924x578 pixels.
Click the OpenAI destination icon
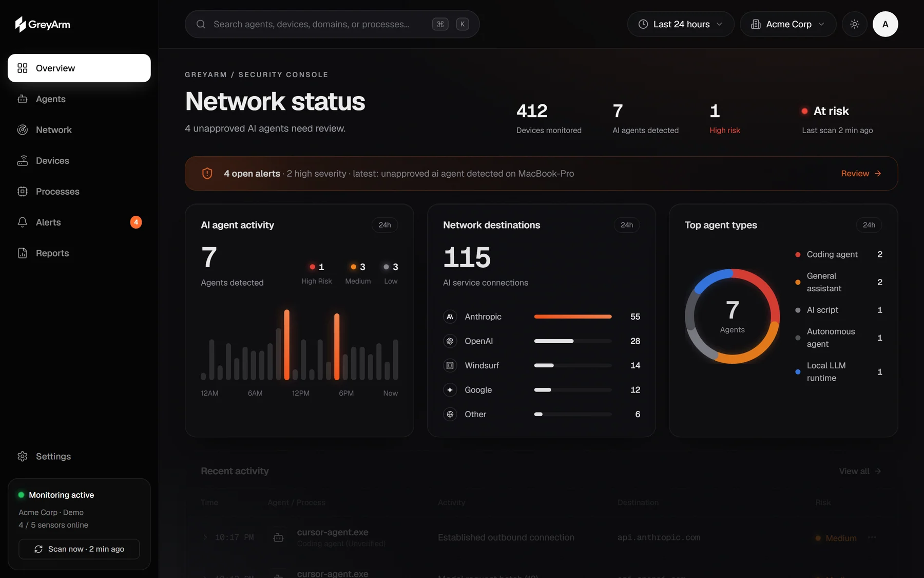coord(450,341)
